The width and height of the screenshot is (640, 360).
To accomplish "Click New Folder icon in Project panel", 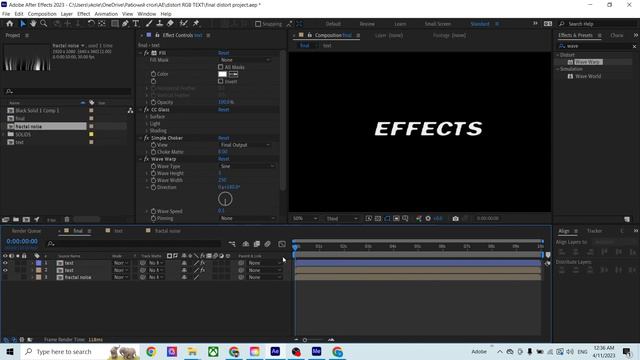I will (x=16, y=220).
